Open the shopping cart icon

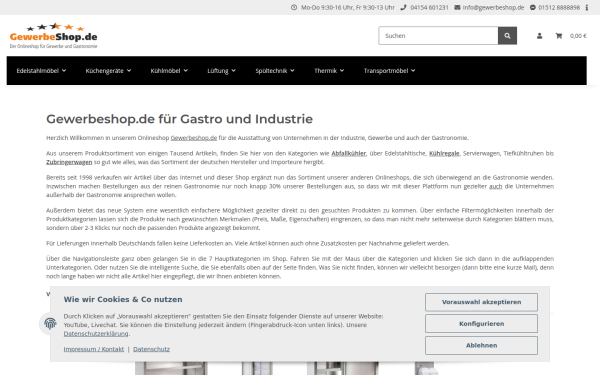coord(559,36)
